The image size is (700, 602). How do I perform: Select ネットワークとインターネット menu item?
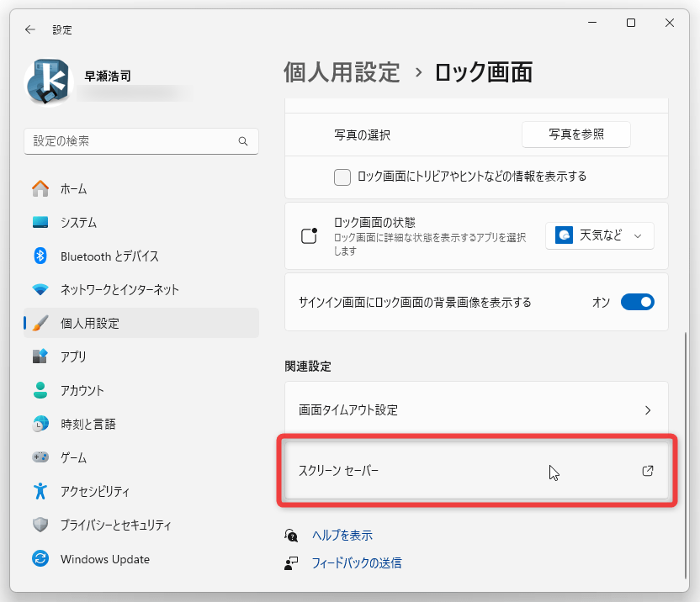141,289
